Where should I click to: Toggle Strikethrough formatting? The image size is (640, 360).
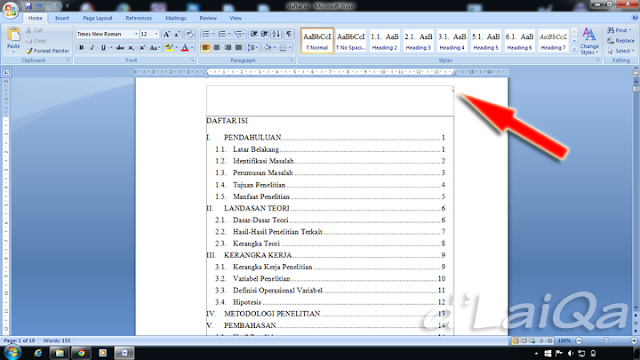click(x=120, y=48)
